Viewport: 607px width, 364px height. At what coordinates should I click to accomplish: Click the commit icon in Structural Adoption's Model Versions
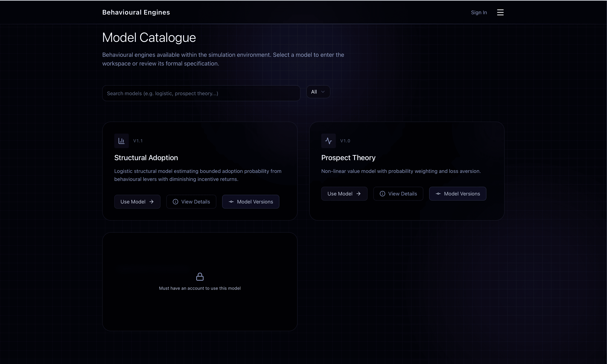pos(231,201)
